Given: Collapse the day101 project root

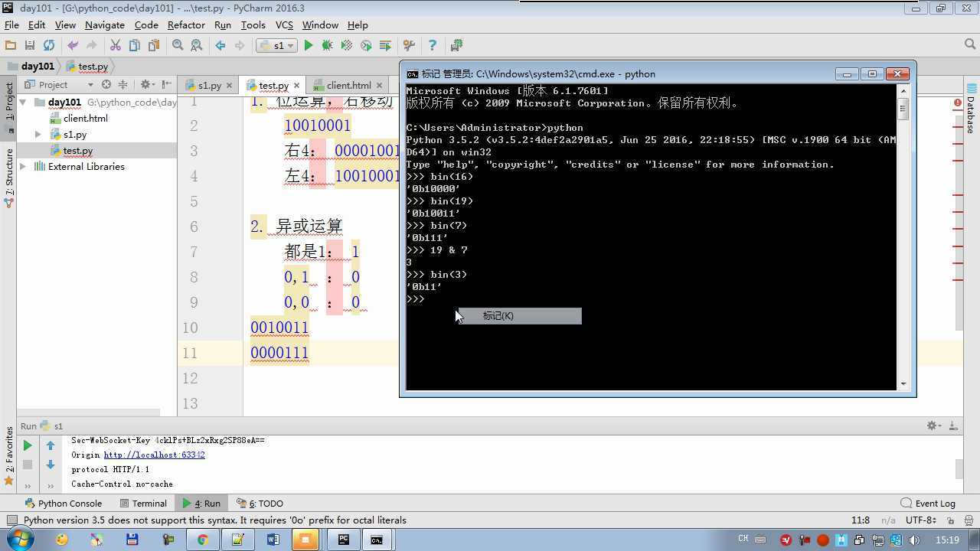Looking at the screenshot, I should pos(23,102).
